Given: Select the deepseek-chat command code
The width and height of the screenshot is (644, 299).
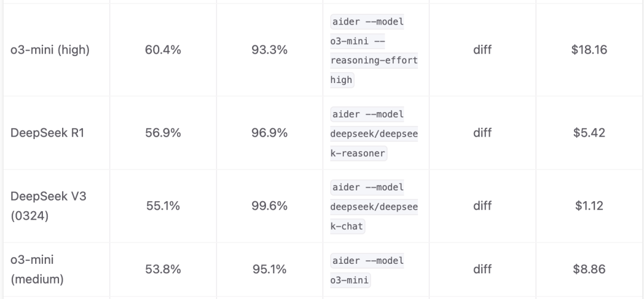Looking at the screenshot, I should coord(374,206).
